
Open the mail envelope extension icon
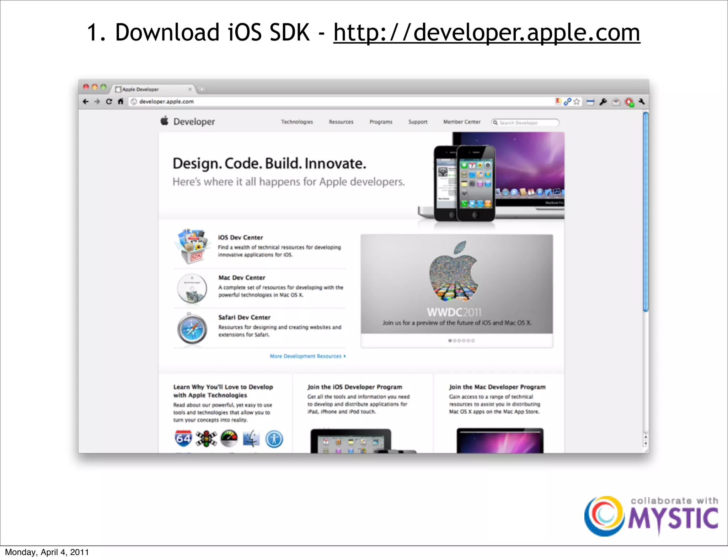click(616, 102)
